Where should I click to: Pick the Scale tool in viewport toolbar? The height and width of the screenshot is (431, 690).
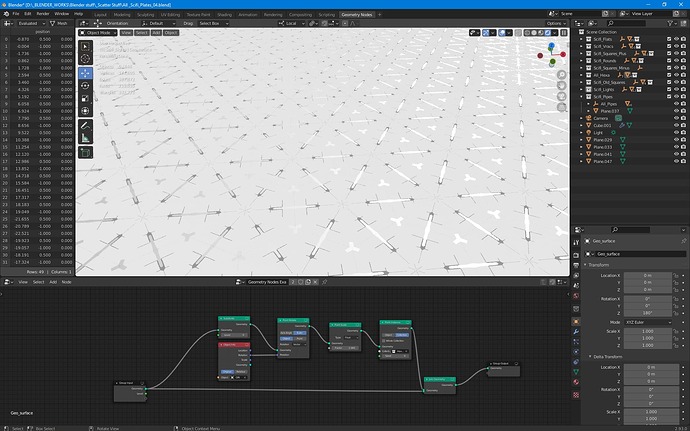[x=85, y=98]
